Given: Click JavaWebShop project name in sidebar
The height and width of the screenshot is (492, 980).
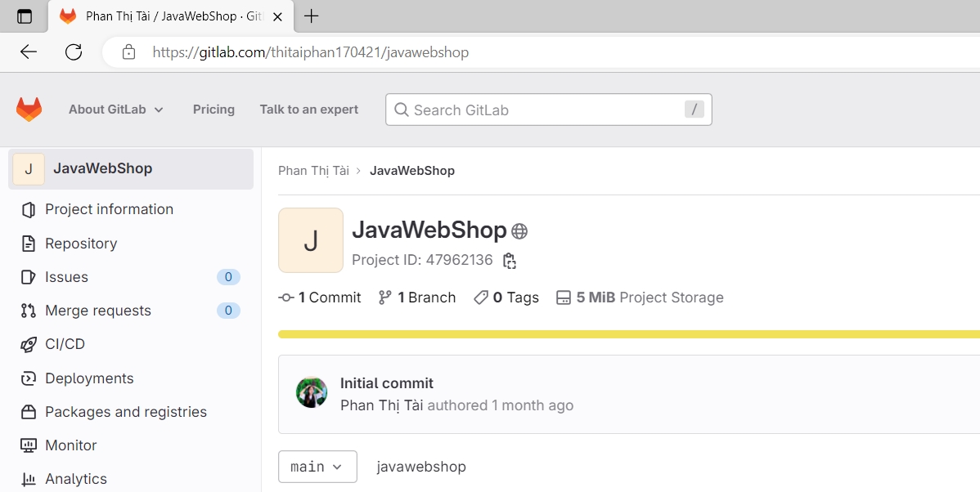Looking at the screenshot, I should pyautogui.click(x=102, y=168).
